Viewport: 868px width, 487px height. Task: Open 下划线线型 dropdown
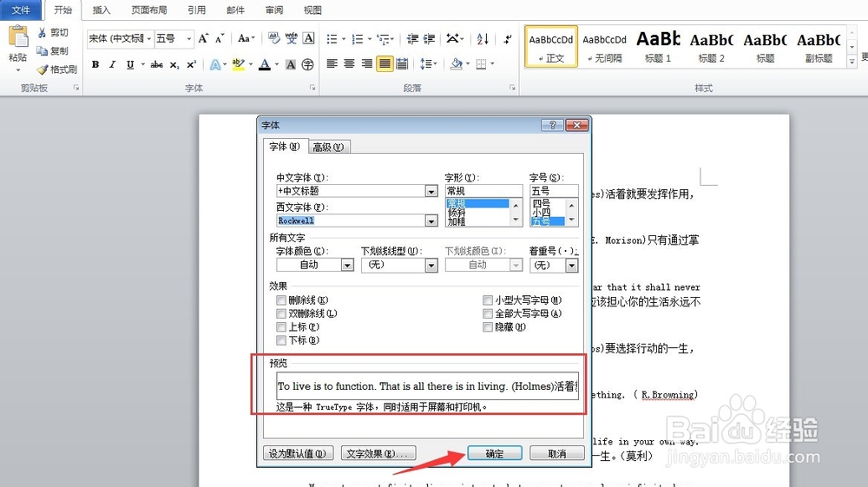click(x=431, y=265)
